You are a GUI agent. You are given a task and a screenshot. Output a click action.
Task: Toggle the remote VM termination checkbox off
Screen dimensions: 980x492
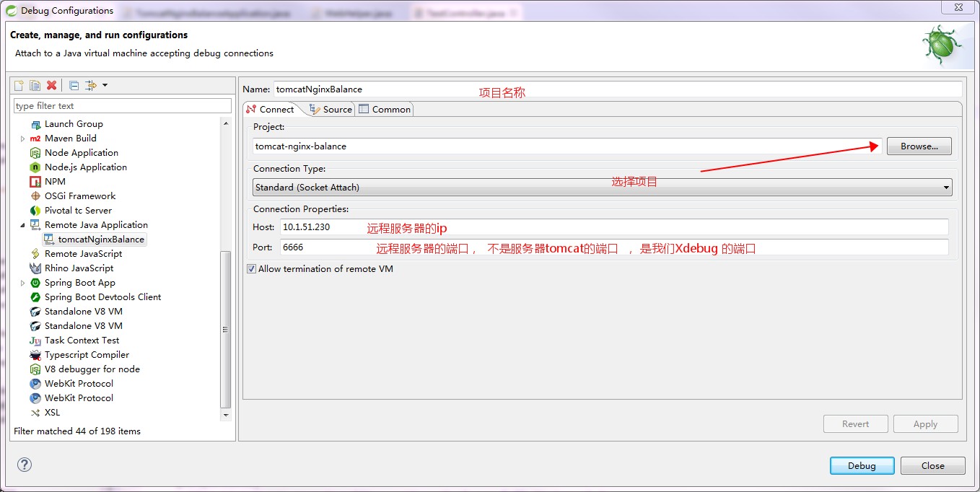pyautogui.click(x=250, y=268)
